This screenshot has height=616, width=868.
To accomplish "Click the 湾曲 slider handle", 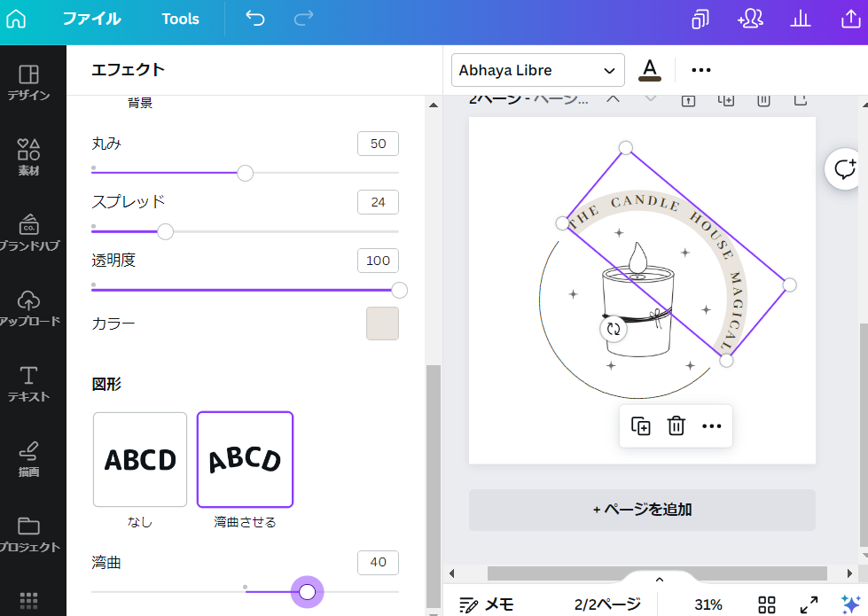I will [x=308, y=592].
